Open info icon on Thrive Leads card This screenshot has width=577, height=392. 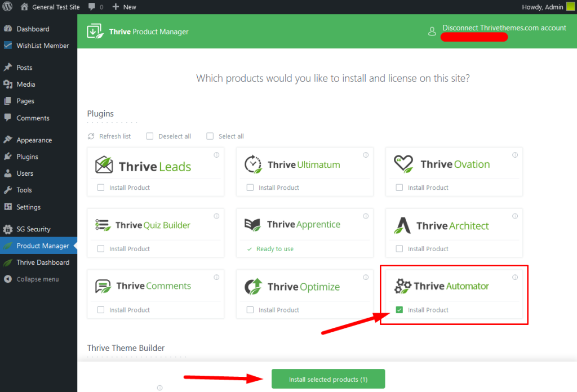pos(217,155)
